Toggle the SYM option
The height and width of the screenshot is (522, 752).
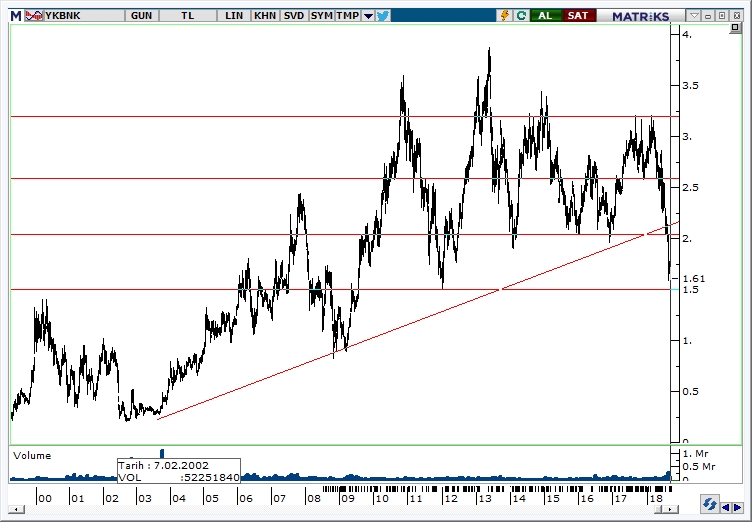pyautogui.click(x=321, y=16)
